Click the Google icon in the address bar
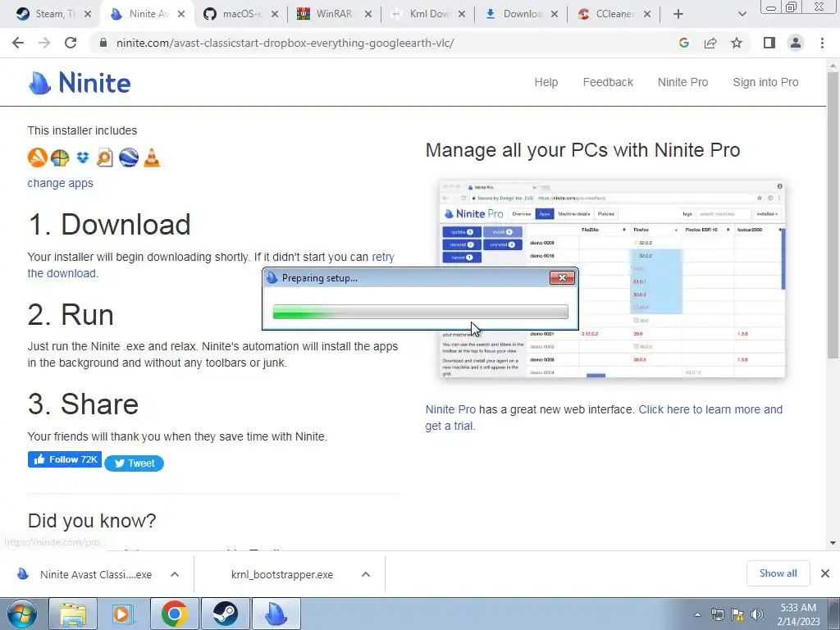This screenshot has width=840, height=630. [683, 43]
